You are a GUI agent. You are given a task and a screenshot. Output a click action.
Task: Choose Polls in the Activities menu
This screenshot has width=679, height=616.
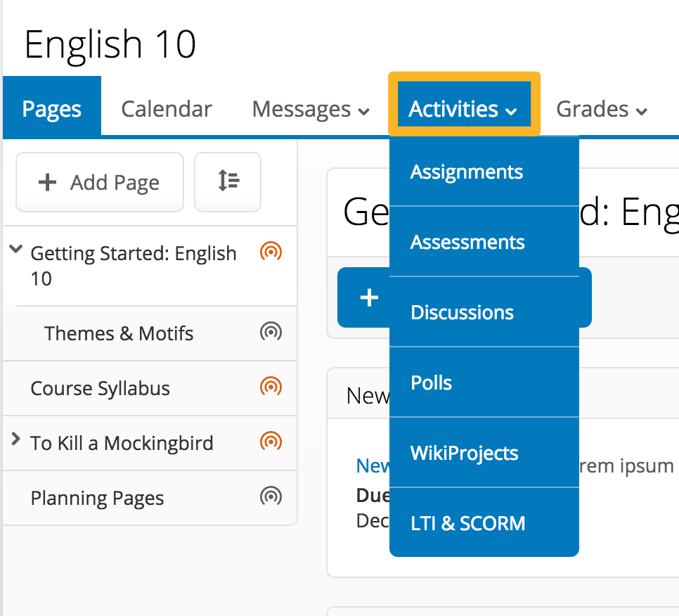point(484,383)
